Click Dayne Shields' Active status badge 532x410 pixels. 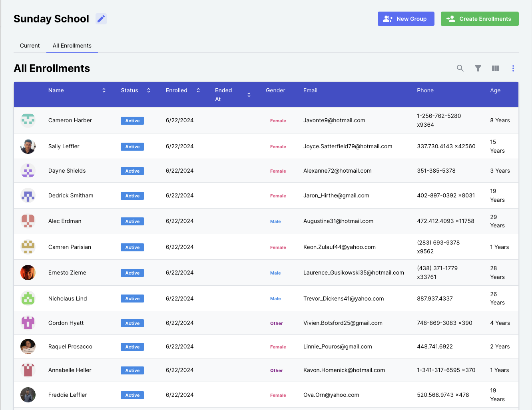(x=132, y=171)
